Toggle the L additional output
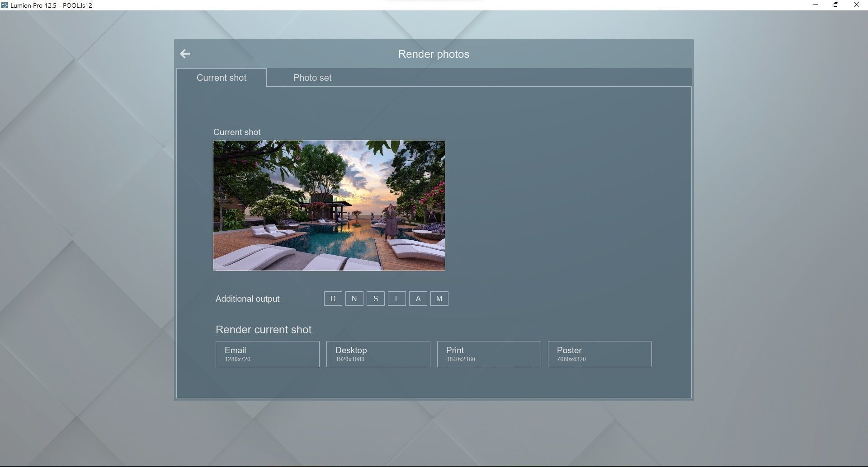This screenshot has height=467, width=868. coord(397,299)
